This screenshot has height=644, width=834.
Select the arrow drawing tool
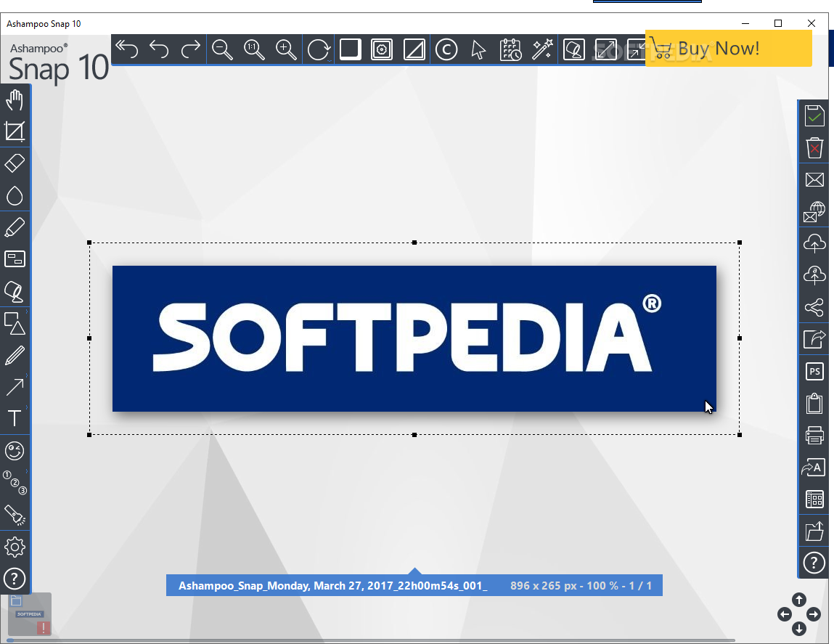click(15, 387)
